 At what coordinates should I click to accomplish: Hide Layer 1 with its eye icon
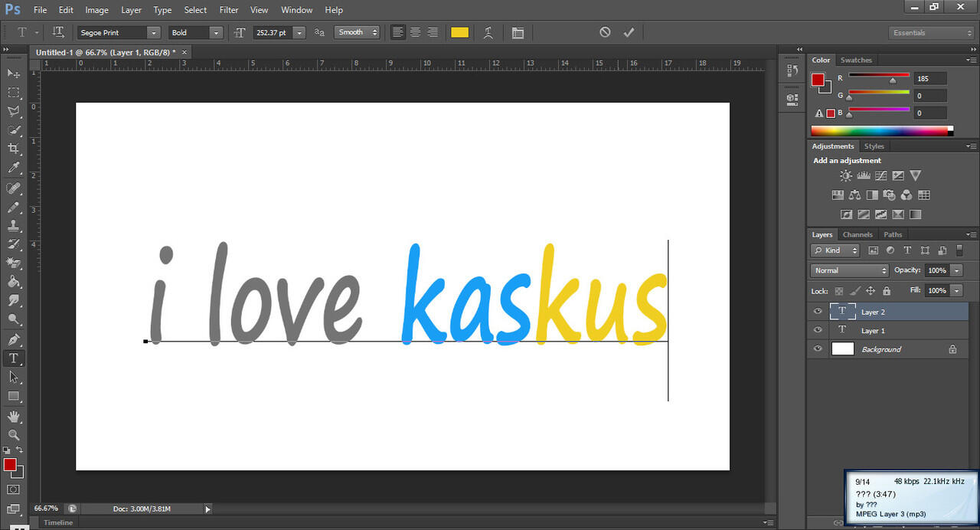coord(818,330)
